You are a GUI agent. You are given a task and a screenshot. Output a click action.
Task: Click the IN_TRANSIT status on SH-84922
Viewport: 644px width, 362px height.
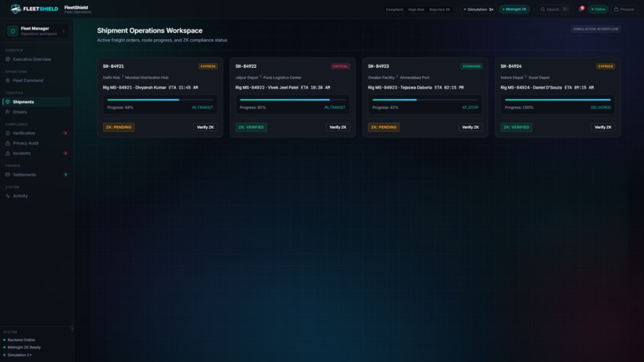tap(335, 107)
